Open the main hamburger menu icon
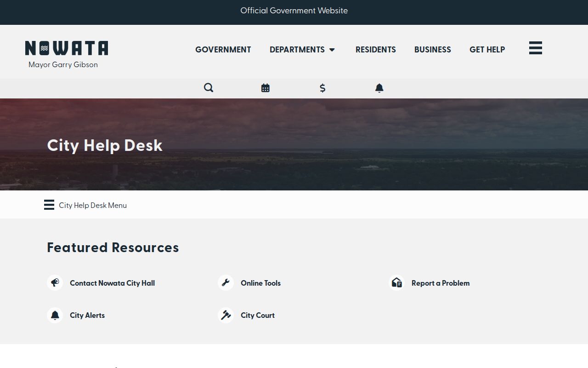This screenshot has height=368, width=588. tap(536, 48)
